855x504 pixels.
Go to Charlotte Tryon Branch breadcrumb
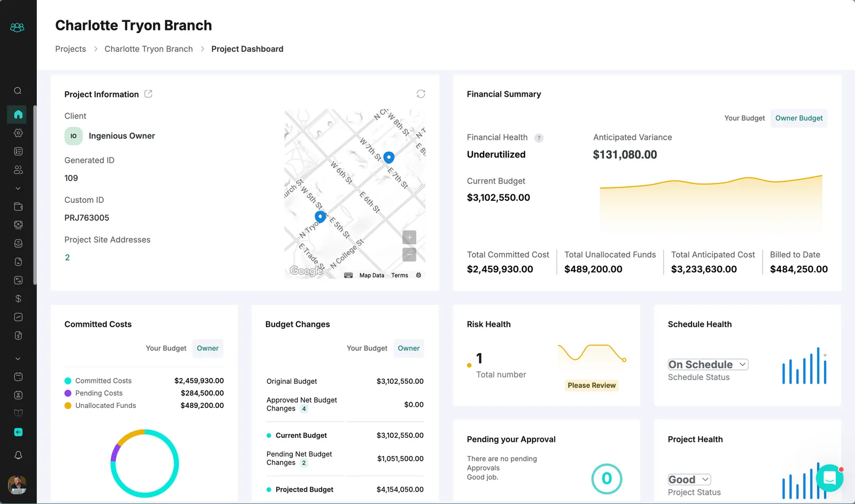point(149,49)
